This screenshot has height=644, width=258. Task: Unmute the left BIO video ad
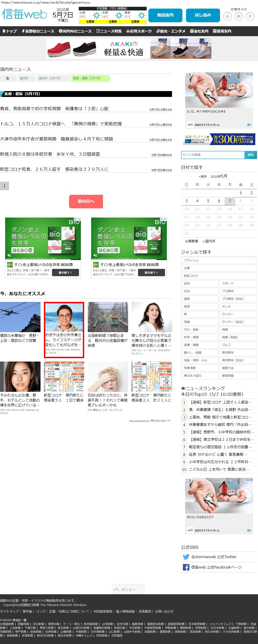9,255
